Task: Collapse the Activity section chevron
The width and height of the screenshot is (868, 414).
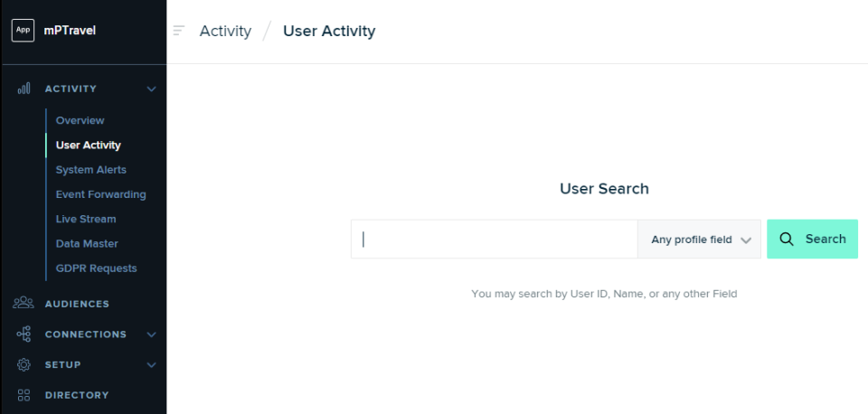Action: point(151,89)
